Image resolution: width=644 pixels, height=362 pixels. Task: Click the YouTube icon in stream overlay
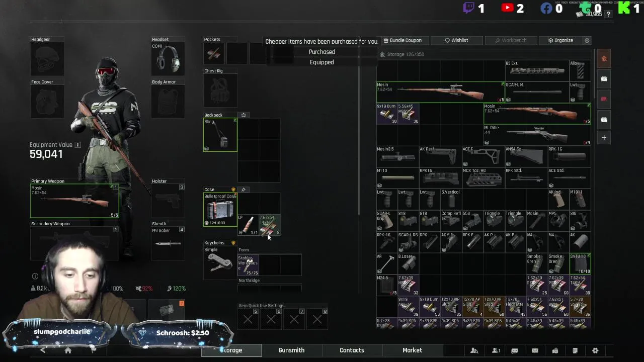507,8
